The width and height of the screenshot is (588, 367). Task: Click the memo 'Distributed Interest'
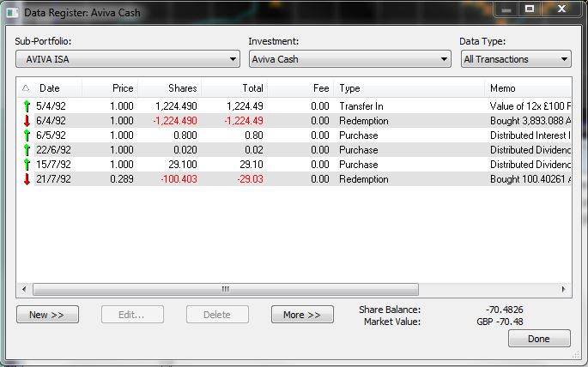coord(530,135)
